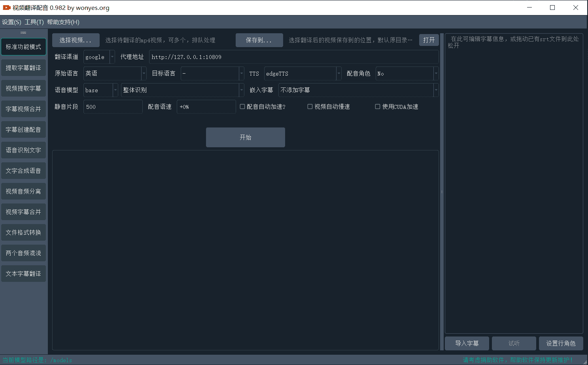The width and height of the screenshot is (588, 365).
Task: Expand the 目标语言 dropdown
Action: 212,74
